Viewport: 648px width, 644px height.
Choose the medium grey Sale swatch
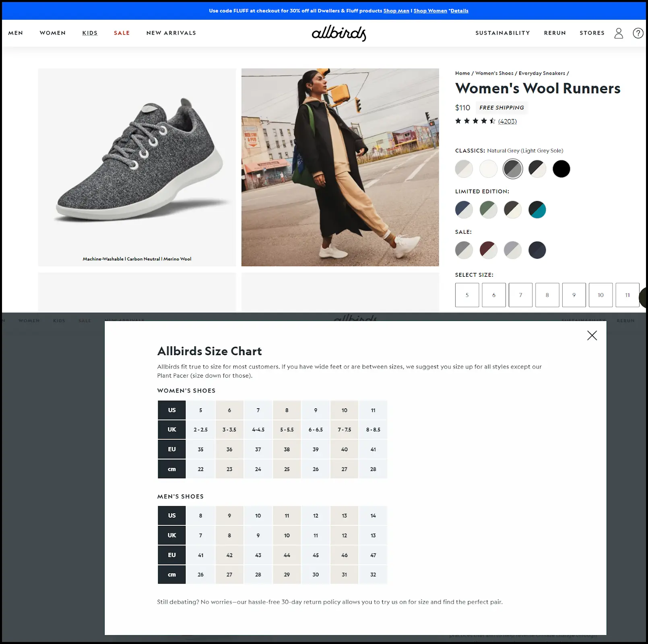(x=464, y=250)
